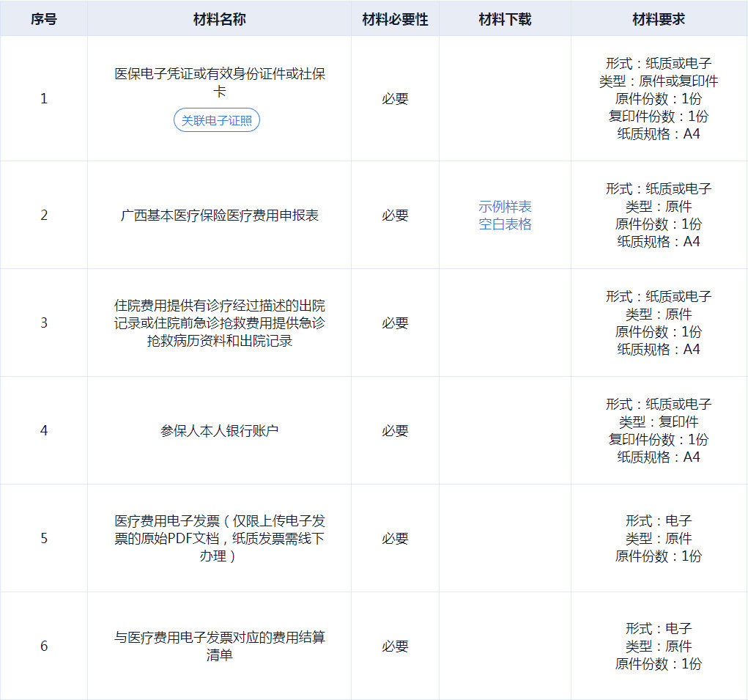Viewport: 748px width, 700px height.
Task: Click row number 1 in 序号 column
Action: (x=44, y=98)
